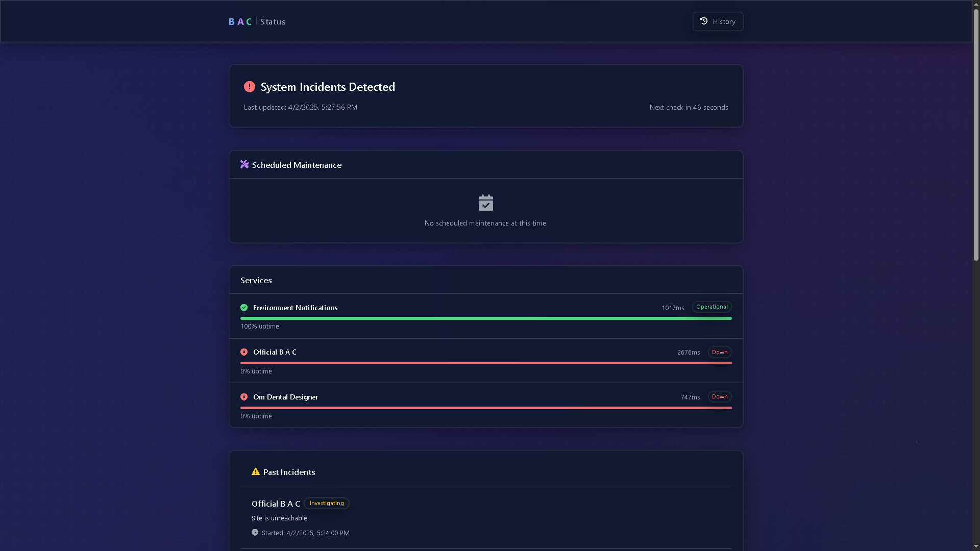Click the red error icon for Om Dental Designer
Viewport: 980px width, 551px height.
[x=244, y=396]
